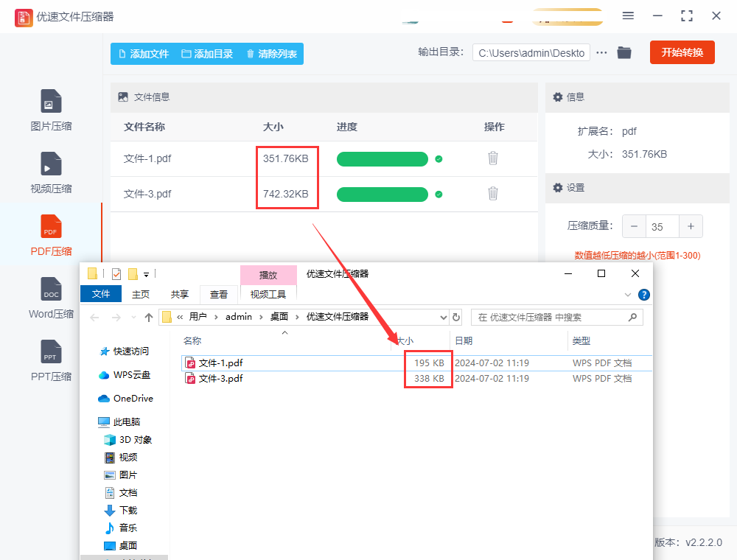The width and height of the screenshot is (737, 560).
Task: Open the 图片压缩 image compression tool
Action: tap(51, 110)
